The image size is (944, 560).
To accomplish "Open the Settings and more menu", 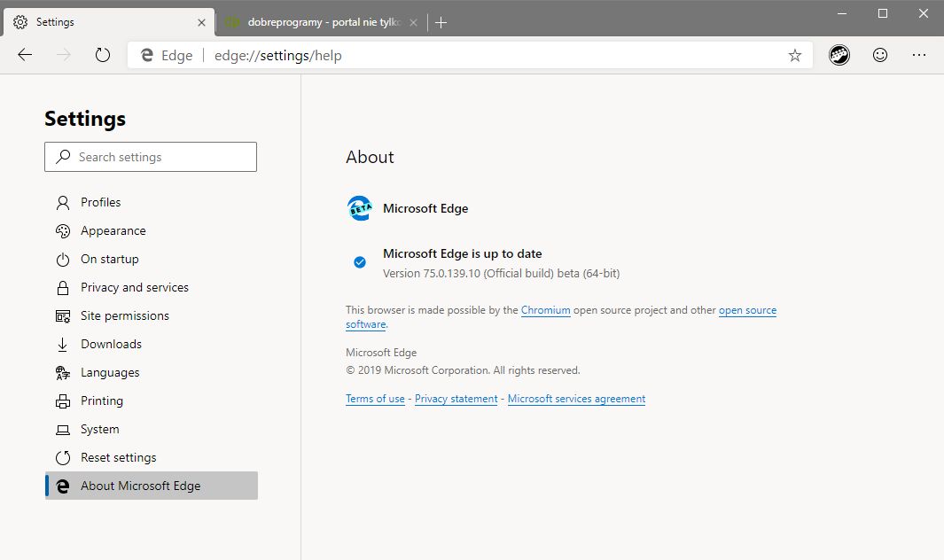I will 919,54.
